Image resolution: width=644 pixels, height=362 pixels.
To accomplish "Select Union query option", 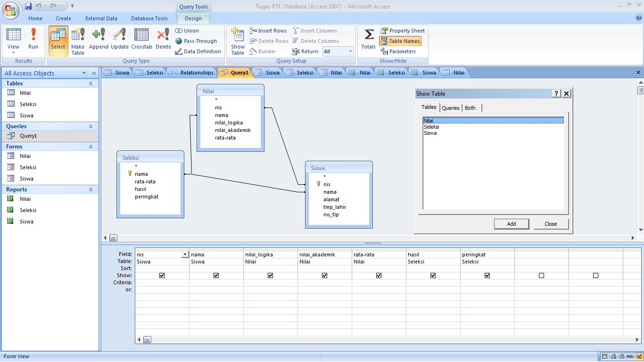I will [x=187, y=31].
